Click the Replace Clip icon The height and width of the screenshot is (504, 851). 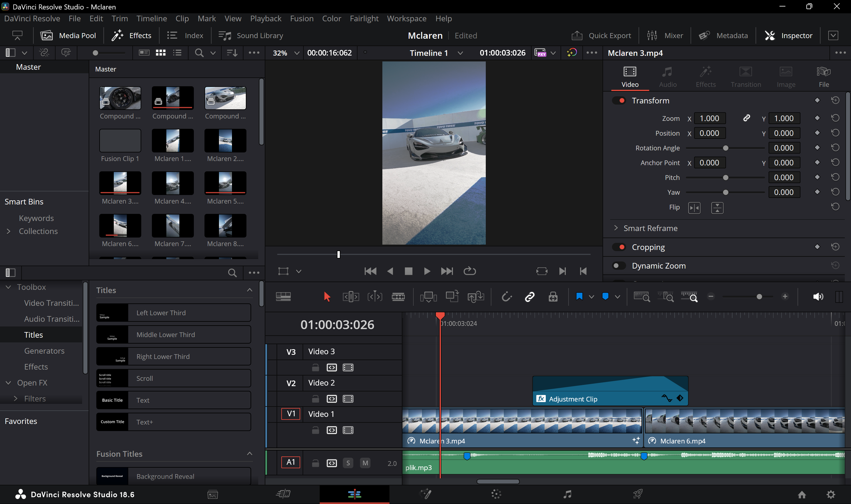point(476,297)
